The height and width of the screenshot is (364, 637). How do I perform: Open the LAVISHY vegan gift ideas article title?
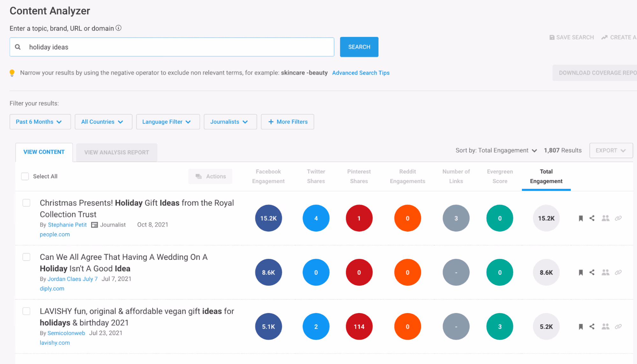tap(137, 317)
